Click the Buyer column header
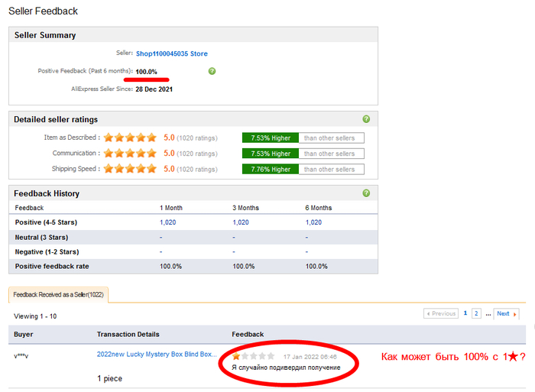Image resolution: width=535 pixels, height=392 pixels. click(x=23, y=335)
